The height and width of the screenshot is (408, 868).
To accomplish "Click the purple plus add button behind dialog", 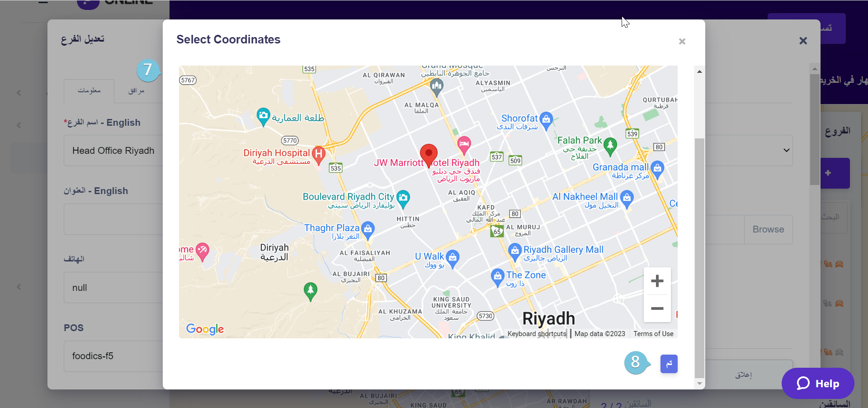I will coord(828,173).
